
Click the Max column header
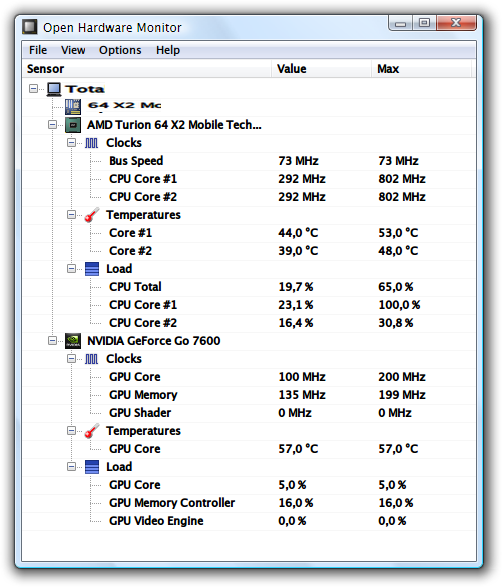pos(422,69)
